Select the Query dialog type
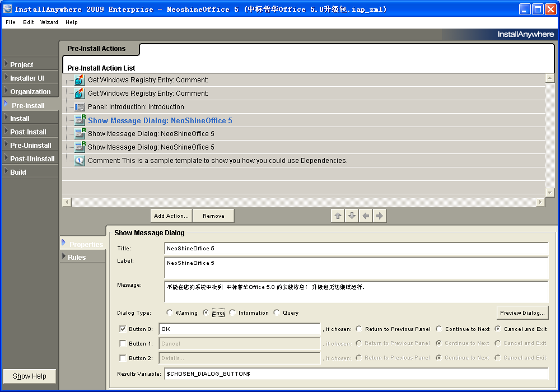Viewport: 560px width, 392px height. tap(277, 312)
